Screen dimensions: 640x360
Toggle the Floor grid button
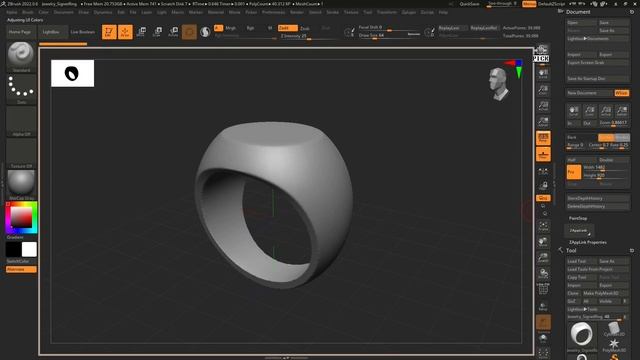[x=543, y=154]
